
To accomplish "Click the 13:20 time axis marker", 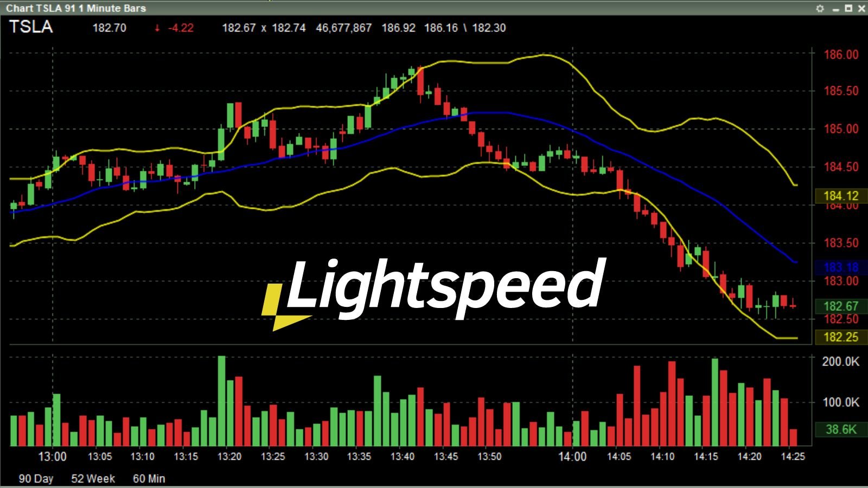I will [229, 457].
